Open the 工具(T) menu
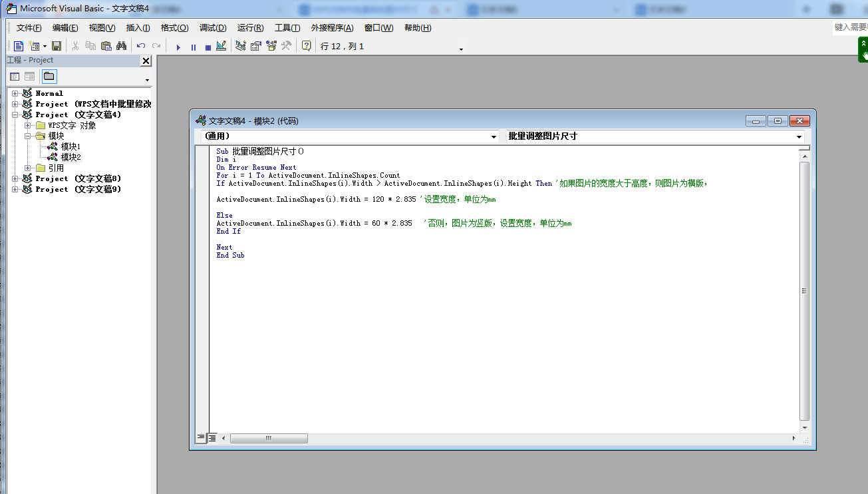The width and height of the screenshot is (868, 494). (x=287, y=28)
